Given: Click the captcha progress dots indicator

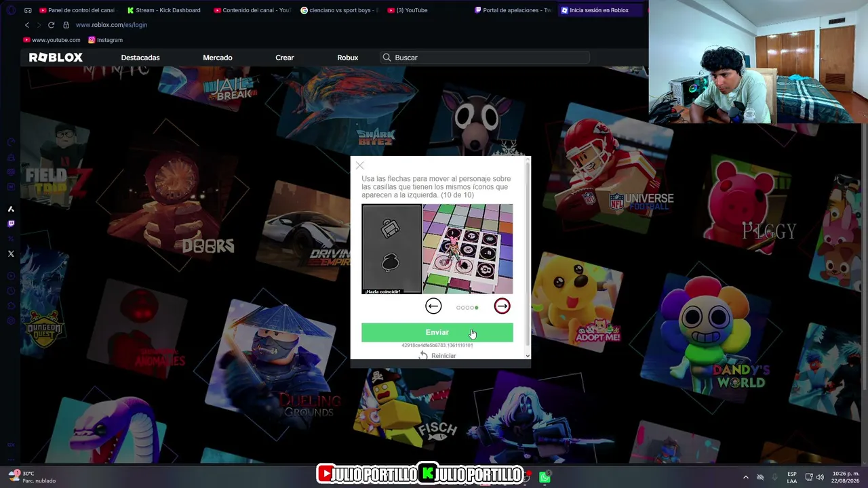Looking at the screenshot, I should pyautogui.click(x=467, y=308).
